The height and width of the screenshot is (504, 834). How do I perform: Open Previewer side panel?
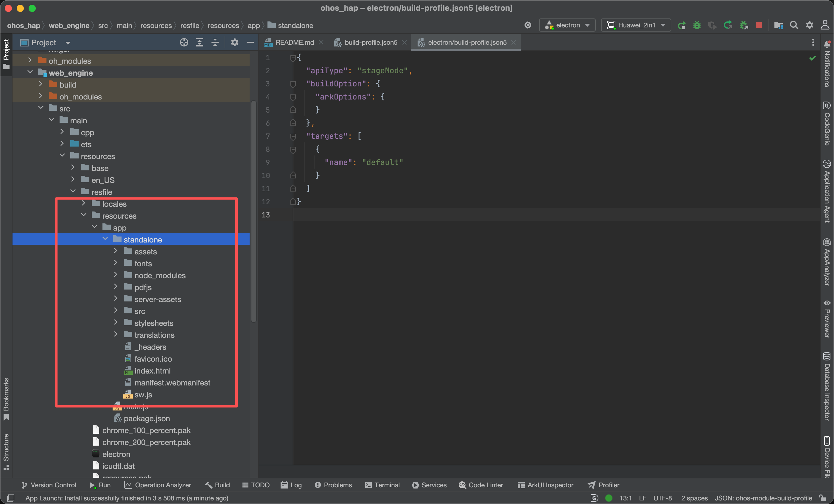827,319
